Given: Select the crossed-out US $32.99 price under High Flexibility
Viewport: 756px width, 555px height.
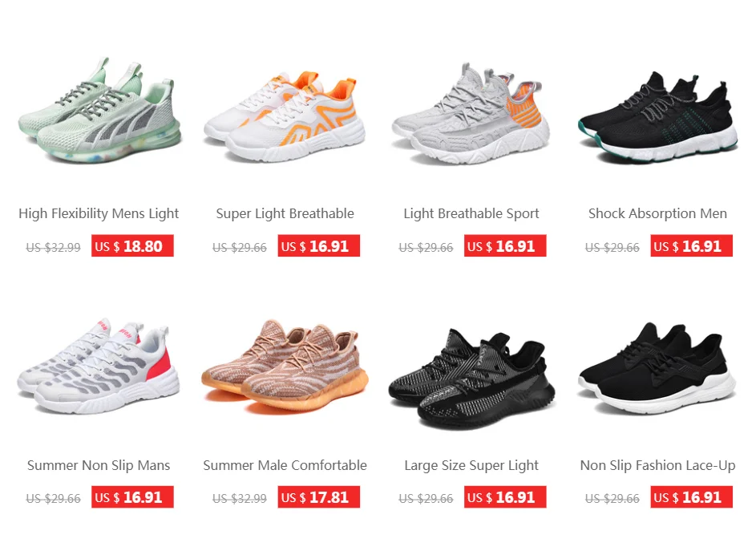Looking at the screenshot, I should pos(54,247).
